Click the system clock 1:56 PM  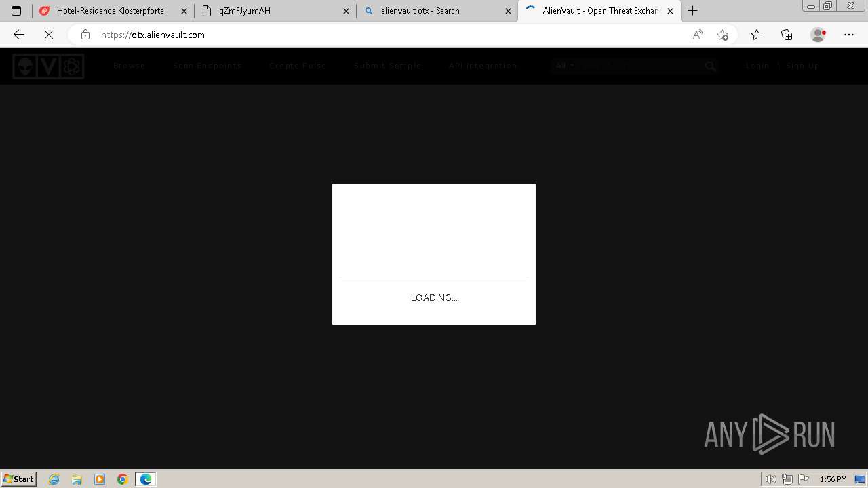[x=833, y=479]
